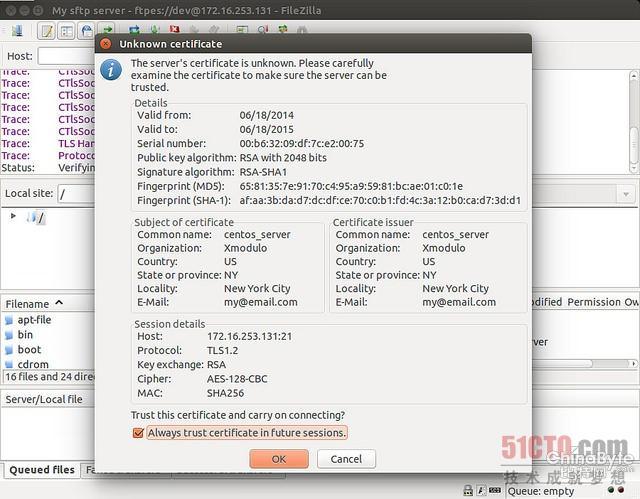Click the Host input field
Viewport: 640px width, 499px height.
(x=67, y=56)
